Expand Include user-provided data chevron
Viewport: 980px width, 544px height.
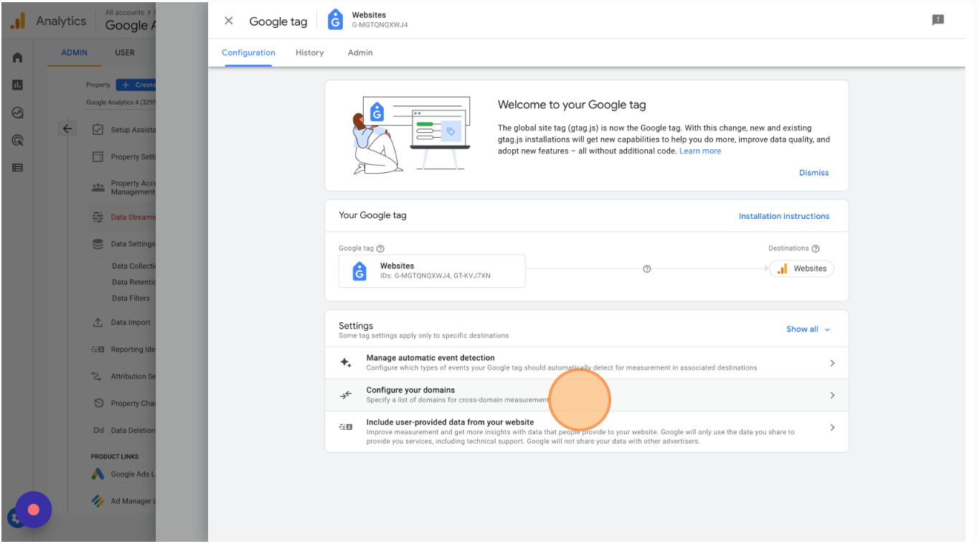(x=832, y=428)
